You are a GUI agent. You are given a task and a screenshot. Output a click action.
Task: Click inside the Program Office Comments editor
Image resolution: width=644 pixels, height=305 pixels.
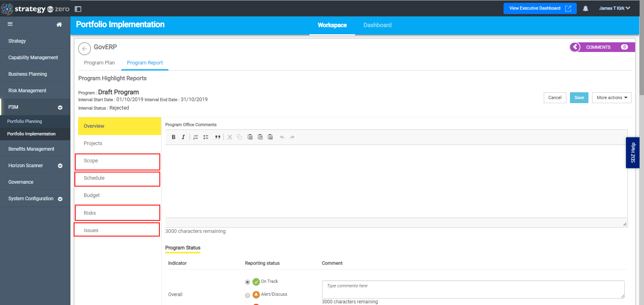pyautogui.click(x=396, y=181)
